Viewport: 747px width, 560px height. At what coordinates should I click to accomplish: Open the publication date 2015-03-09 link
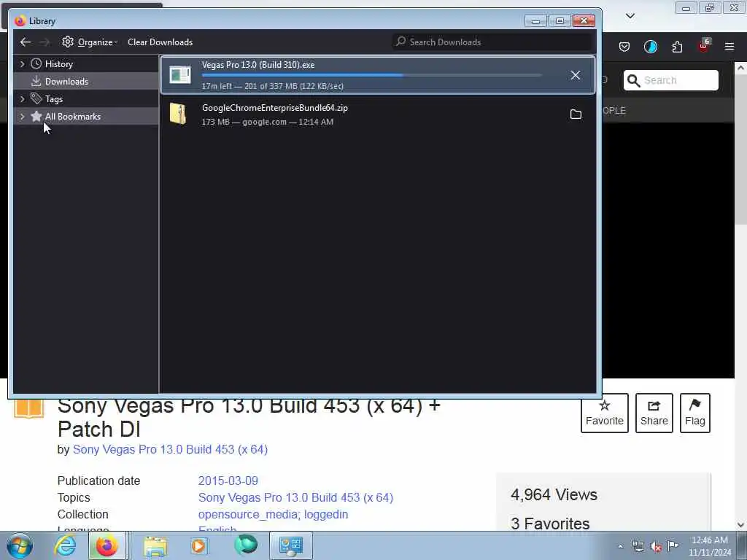click(x=228, y=481)
